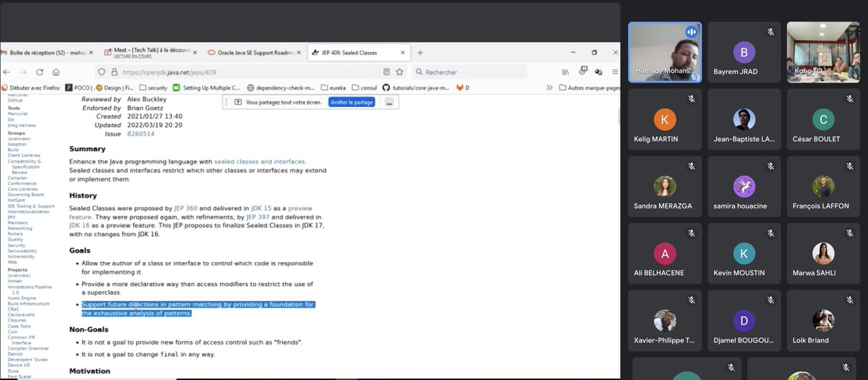Switch to the Boîte de réception Gmail tab

48,52
